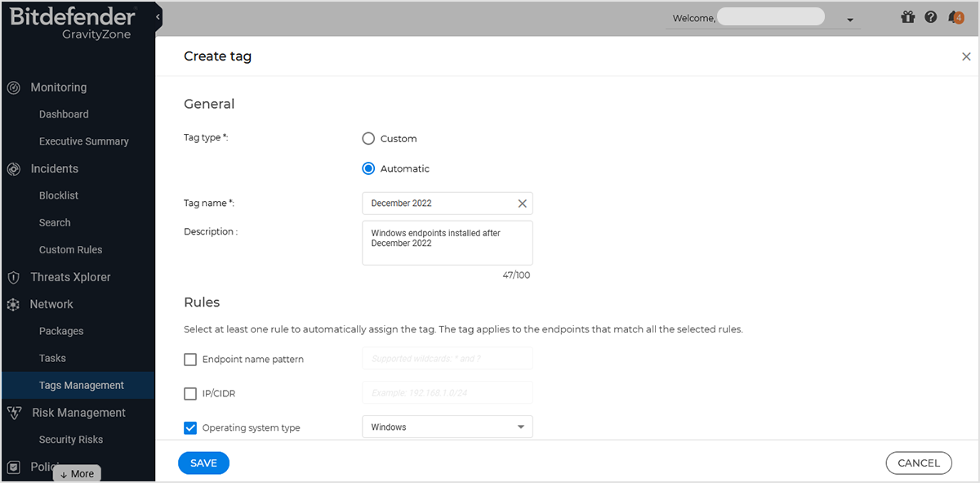Check the IP/CIDR rule checkbox
The width and height of the screenshot is (980, 483).
(x=189, y=393)
